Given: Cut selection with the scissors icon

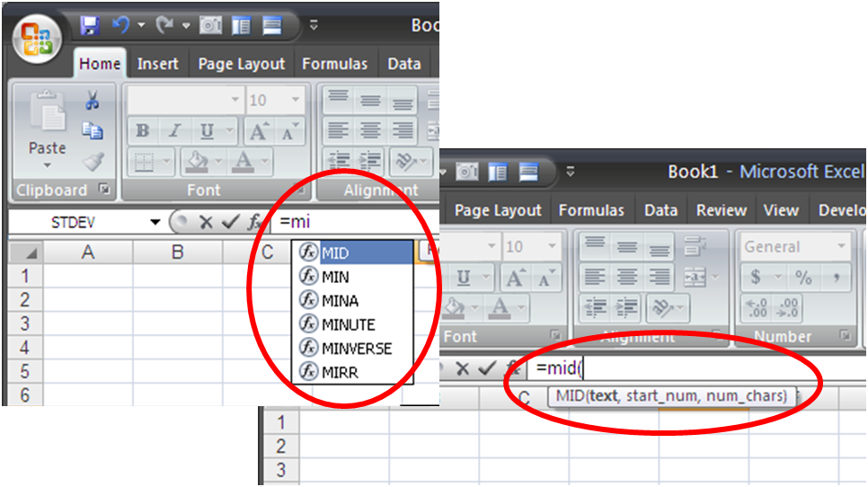Looking at the screenshot, I should [x=93, y=101].
